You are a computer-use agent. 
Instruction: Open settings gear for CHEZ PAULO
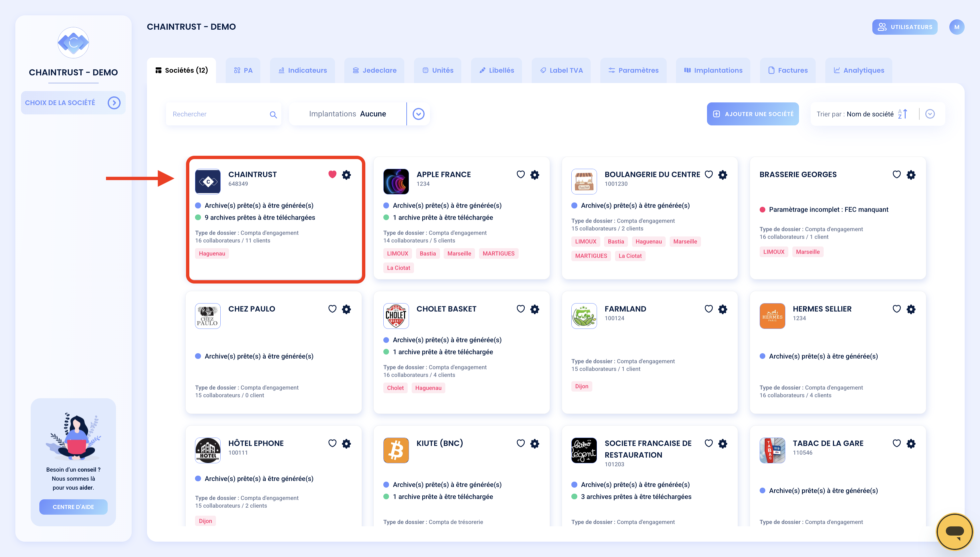click(346, 309)
